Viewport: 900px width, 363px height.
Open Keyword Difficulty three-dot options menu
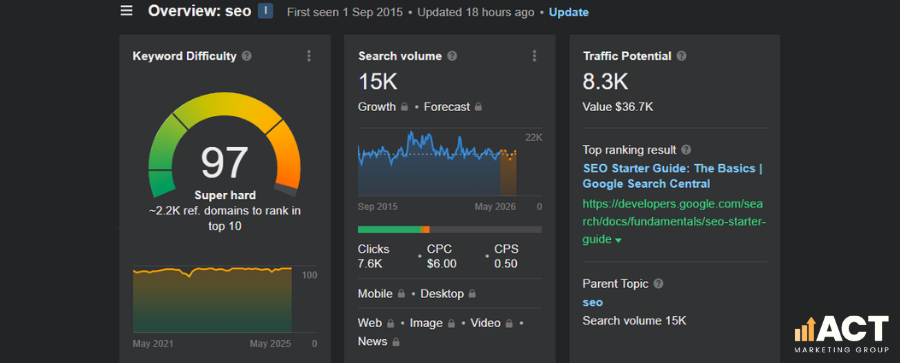pyautogui.click(x=309, y=56)
